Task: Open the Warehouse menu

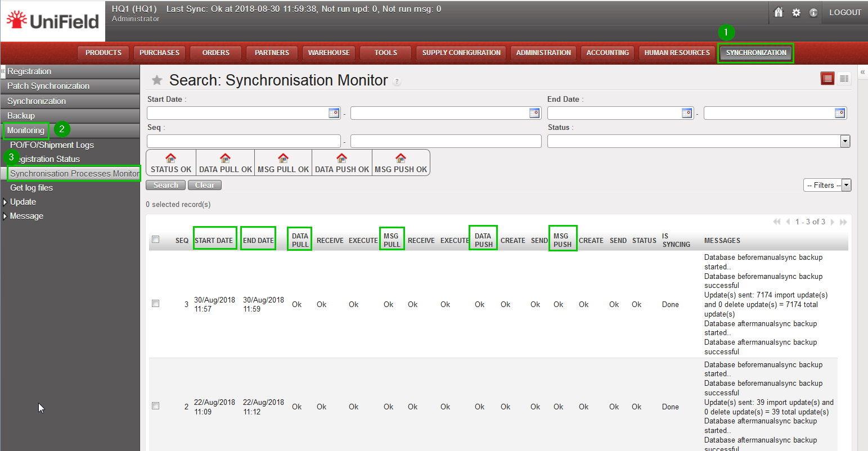Action: (x=329, y=53)
